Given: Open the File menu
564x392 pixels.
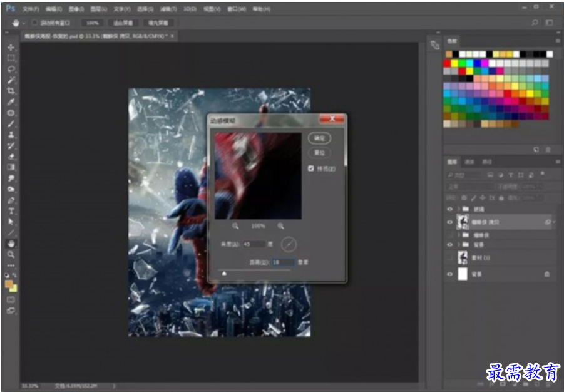Looking at the screenshot, I should tap(31, 9).
